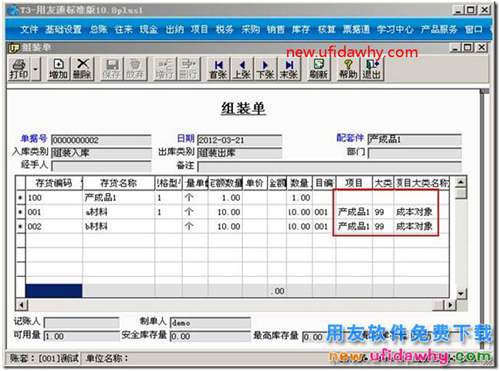
Task: Click the 增行 add row icon
Action: (x=165, y=69)
